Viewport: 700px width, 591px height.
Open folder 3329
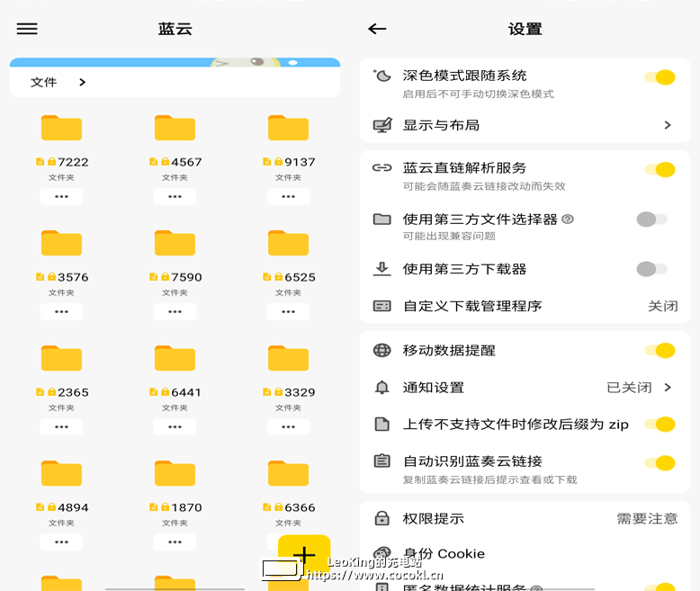click(289, 358)
